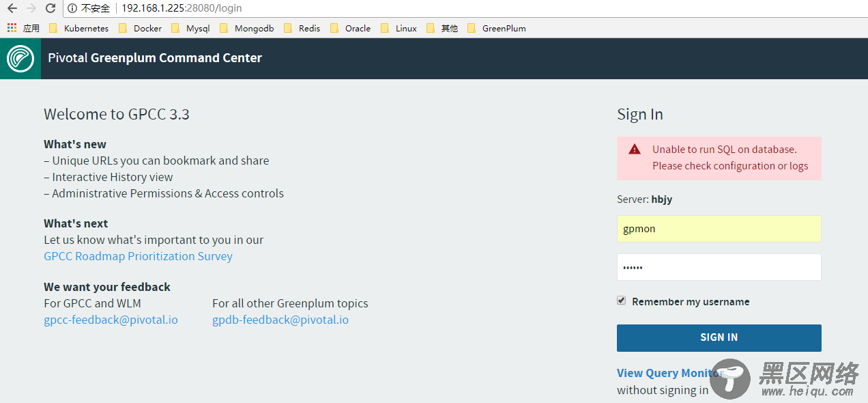Click the Server: hbjy label
The image size is (868, 403).
coord(645,199)
